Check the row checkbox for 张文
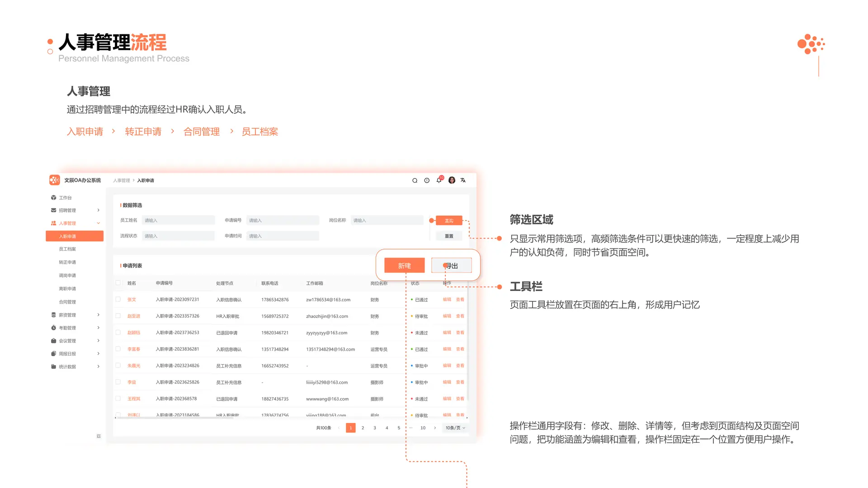The width and height of the screenshot is (868, 488). [118, 300]
